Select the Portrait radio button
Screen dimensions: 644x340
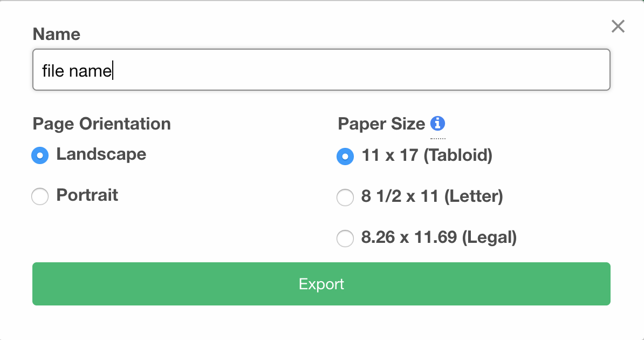pos(40,196)
